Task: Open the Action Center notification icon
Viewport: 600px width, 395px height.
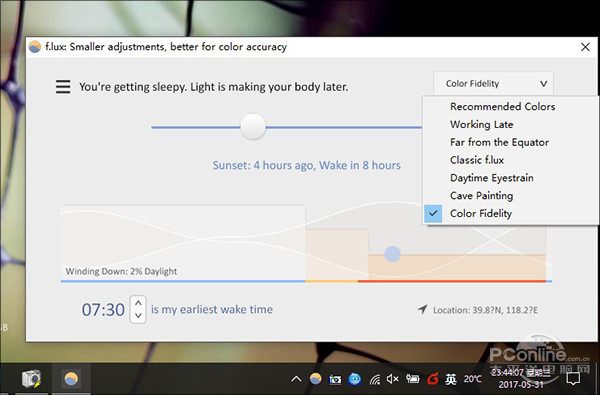Action: [573, 379]
